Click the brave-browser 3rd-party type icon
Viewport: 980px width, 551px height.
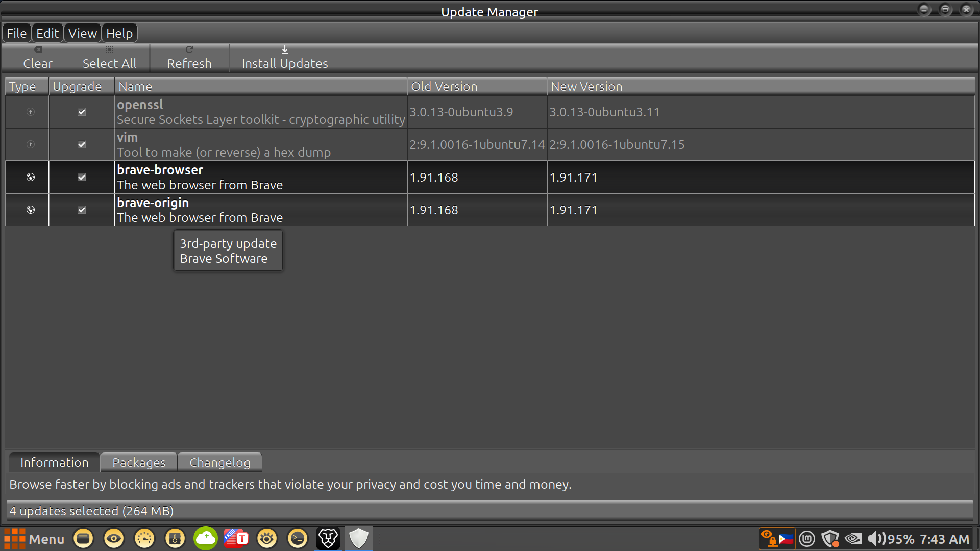point(31,177)
